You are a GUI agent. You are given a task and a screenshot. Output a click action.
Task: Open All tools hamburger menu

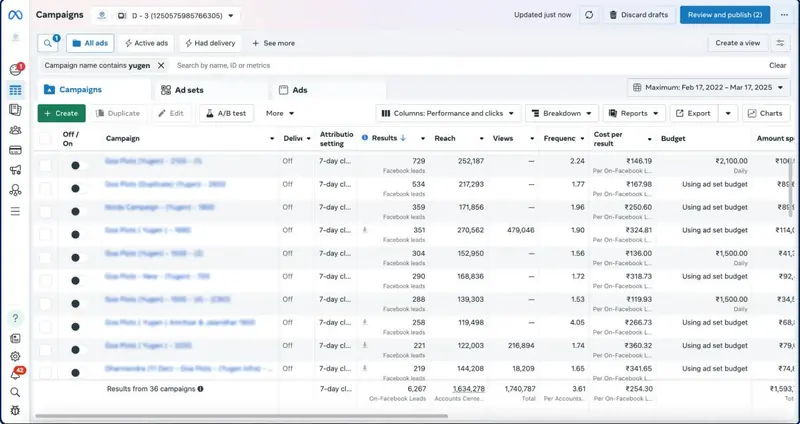click(15, 211)
